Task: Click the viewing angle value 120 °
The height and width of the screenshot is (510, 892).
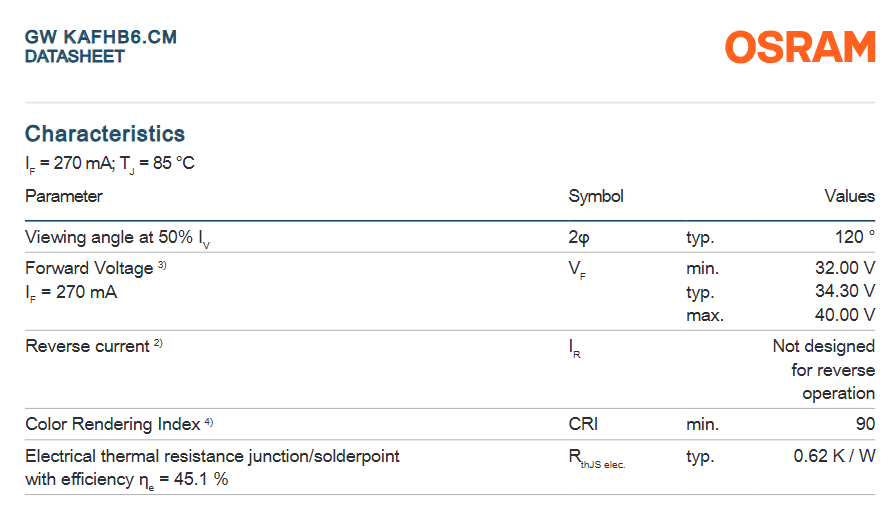Action: click(854, 237)
